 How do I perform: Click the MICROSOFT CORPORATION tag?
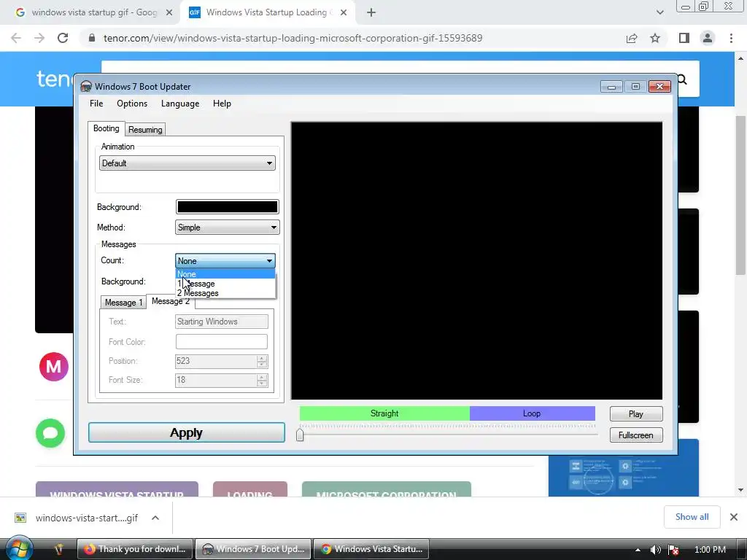pos(387,489)
